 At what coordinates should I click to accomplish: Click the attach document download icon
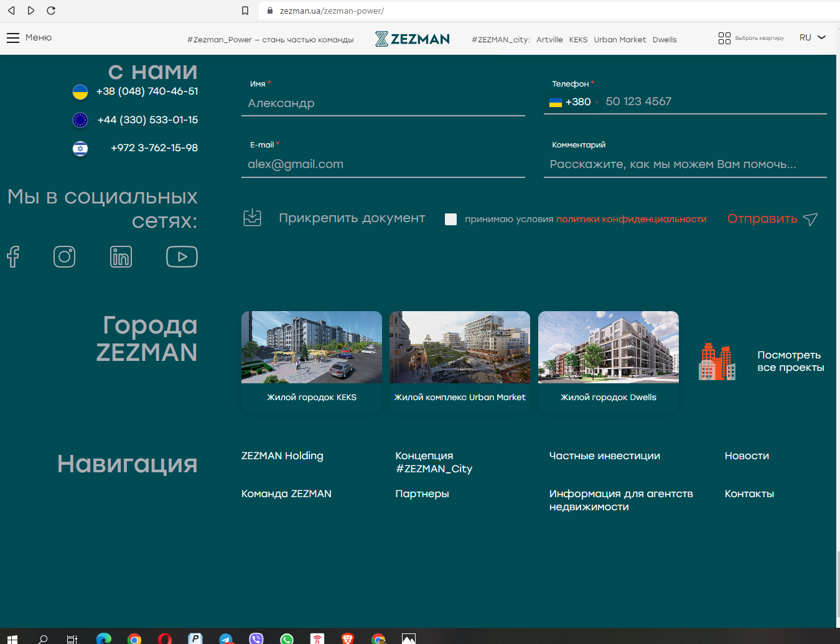click(252, 218)
